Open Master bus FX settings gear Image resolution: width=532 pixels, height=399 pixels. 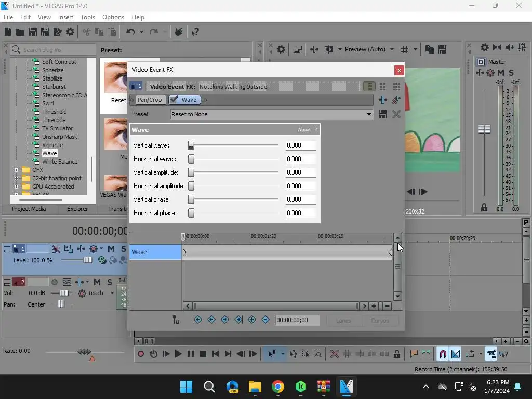(485, 47)
